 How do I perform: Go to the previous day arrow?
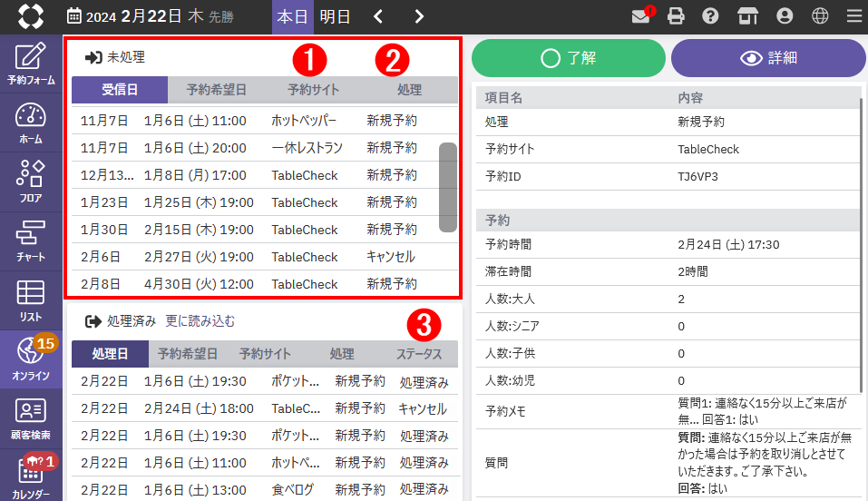[x=379, y=16]
